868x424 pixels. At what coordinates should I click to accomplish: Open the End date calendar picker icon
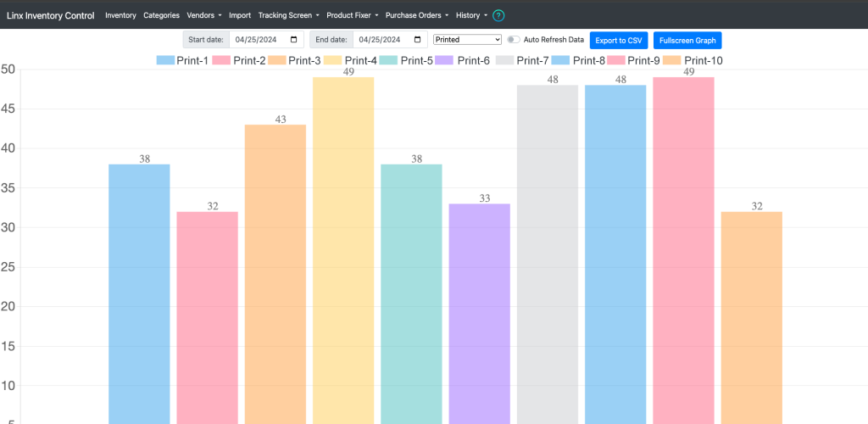[417, 40]
